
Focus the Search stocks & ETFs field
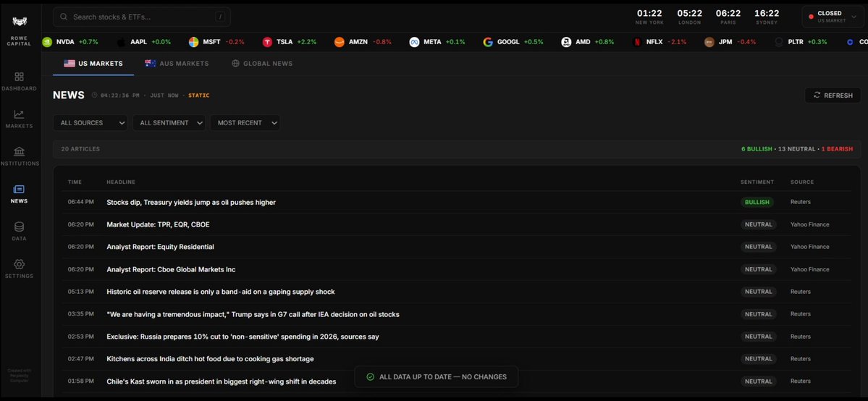pyautogui.click(x=142, y=17)
